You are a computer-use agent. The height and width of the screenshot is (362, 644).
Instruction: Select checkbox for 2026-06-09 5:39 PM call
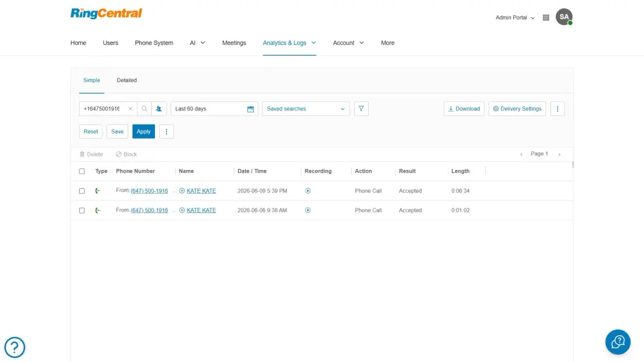tap(82, 191)
